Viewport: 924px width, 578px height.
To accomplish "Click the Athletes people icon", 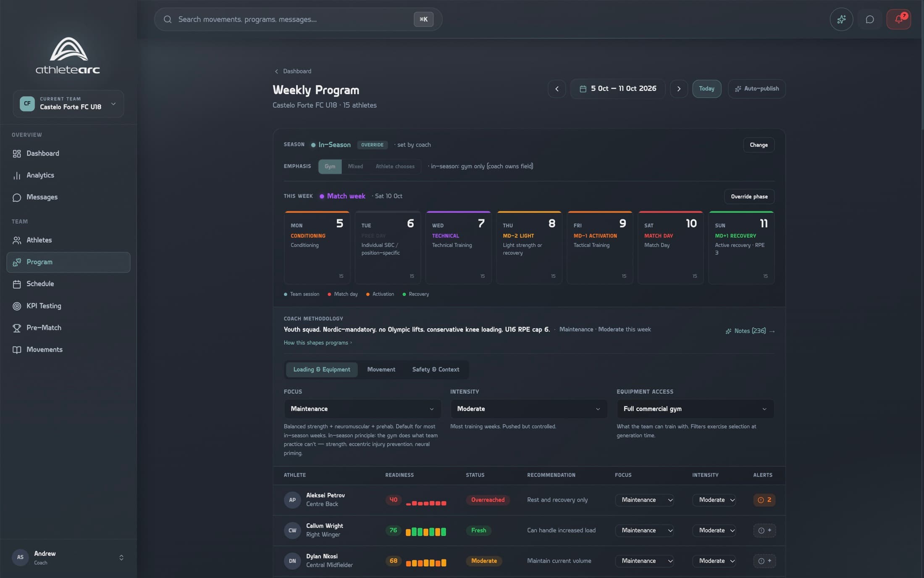I will (17, 240).
